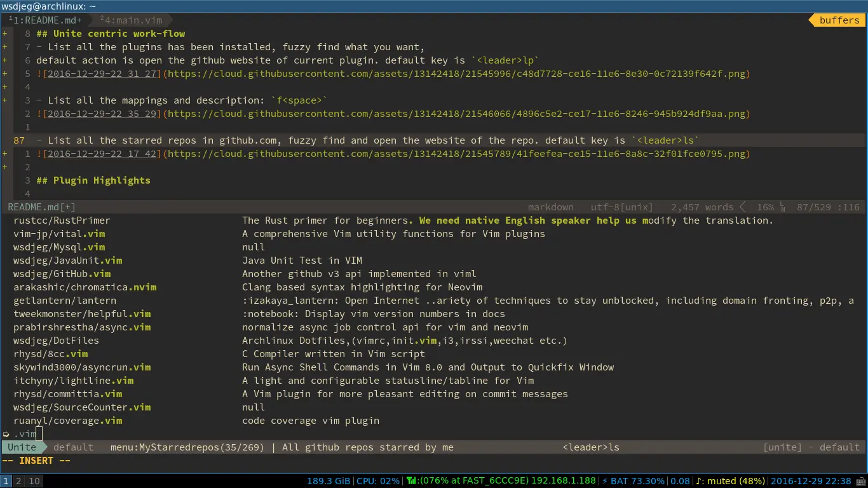
Task: Click the music note volume icon
Action: pyautogui.click(x=700, y=481)
